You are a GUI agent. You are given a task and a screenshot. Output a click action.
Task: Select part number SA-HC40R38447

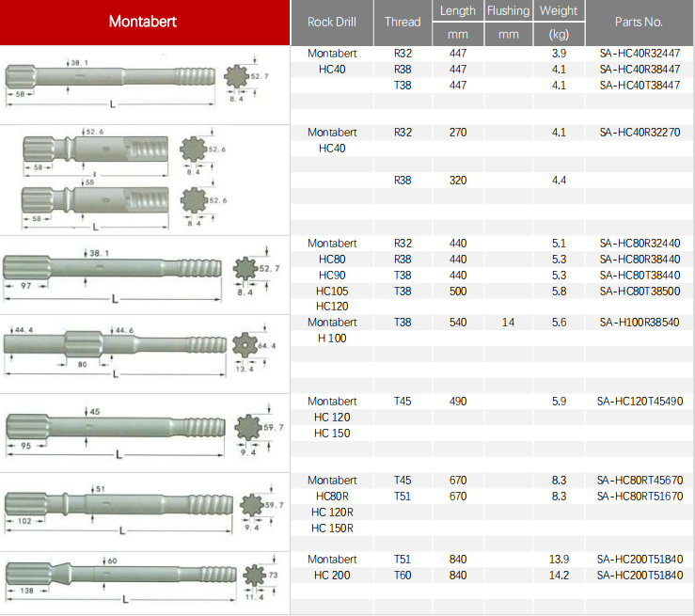[x=640, y=70]
